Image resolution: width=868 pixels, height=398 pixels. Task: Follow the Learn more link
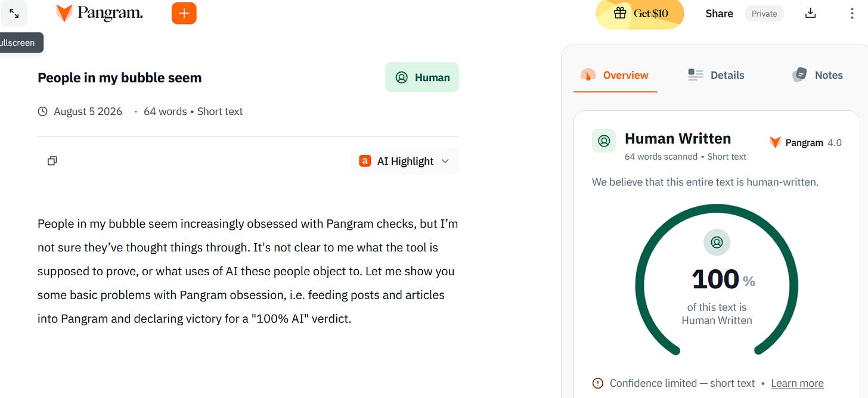797,383
